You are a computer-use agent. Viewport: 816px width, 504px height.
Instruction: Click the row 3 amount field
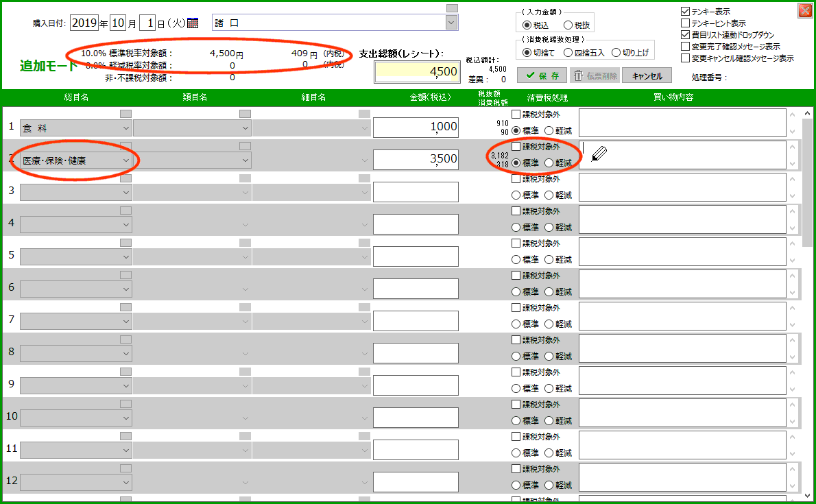tap(416, 192)
